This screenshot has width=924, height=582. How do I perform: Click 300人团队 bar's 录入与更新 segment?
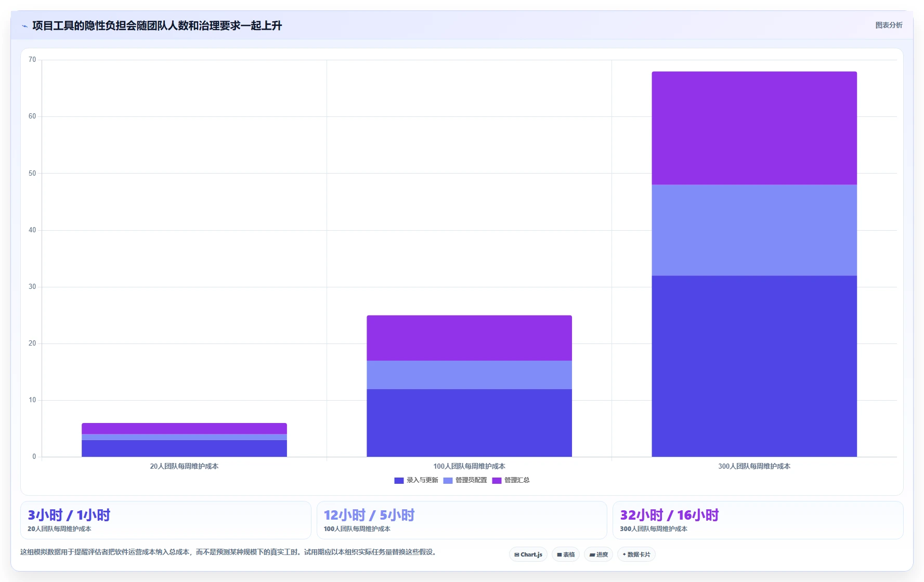coord(754,366)
